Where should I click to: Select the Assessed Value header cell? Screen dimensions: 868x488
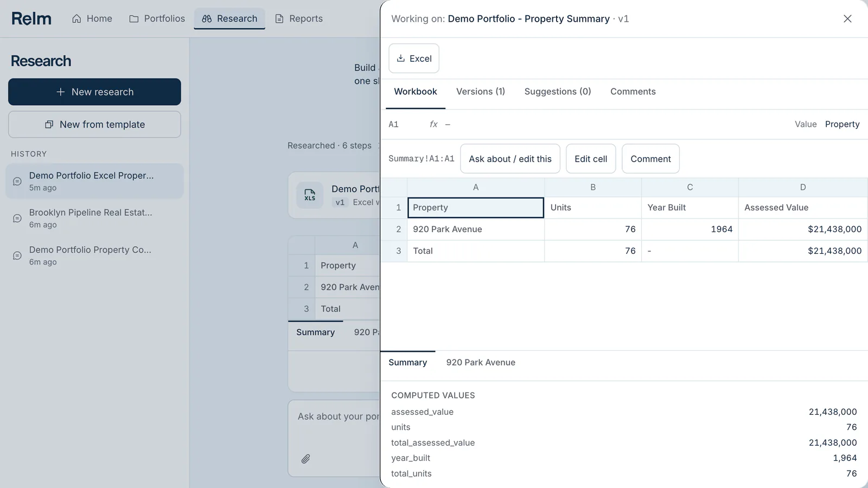[803, 208]
